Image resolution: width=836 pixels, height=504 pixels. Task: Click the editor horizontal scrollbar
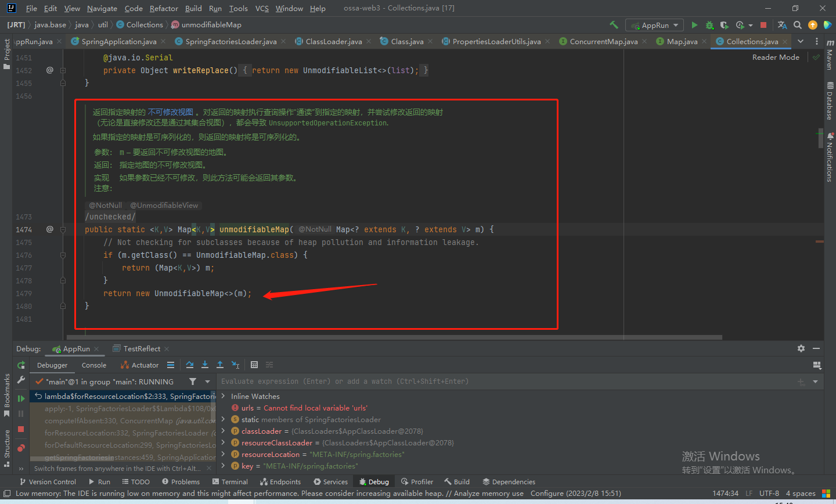coord(395,337)
